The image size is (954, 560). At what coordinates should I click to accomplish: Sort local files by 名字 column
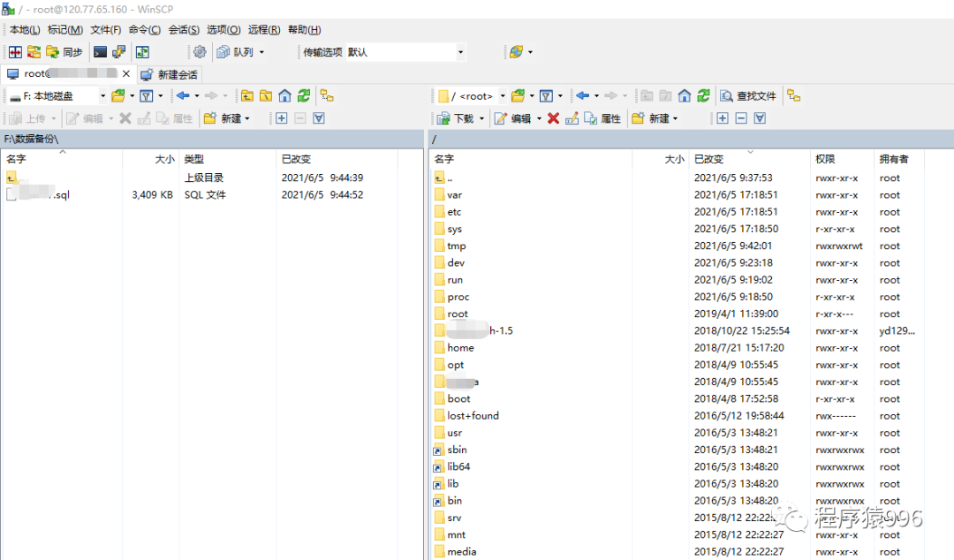point(62,159)
